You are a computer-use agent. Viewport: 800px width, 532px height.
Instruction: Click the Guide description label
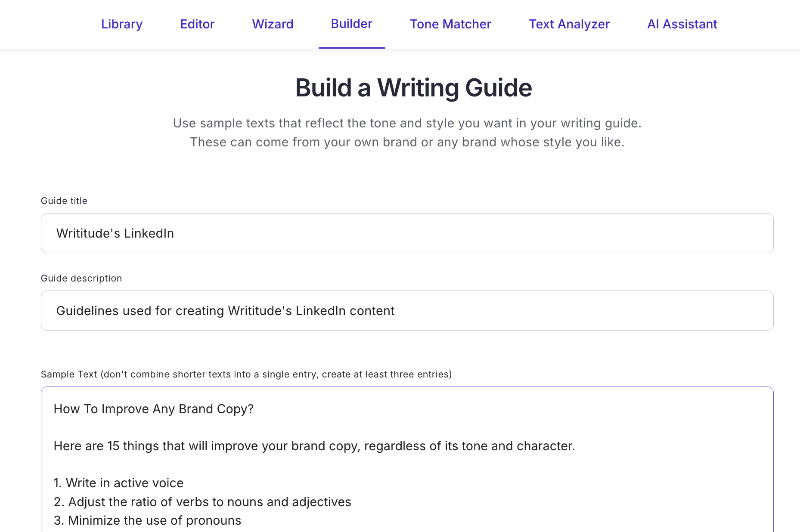(81, 278)
